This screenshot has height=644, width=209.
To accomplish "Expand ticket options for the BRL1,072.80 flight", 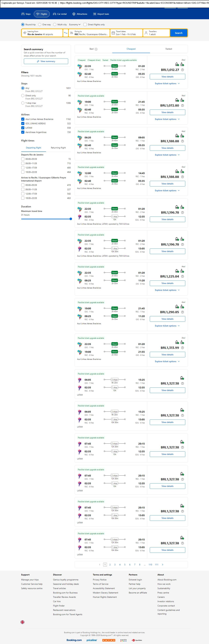I will (x=167, y=119).
